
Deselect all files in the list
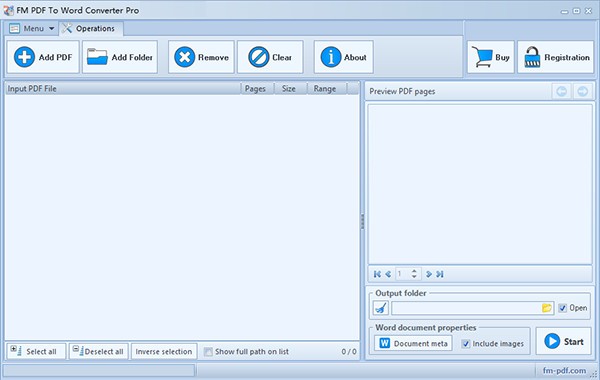pyautogui.click(x=99, y=351)
